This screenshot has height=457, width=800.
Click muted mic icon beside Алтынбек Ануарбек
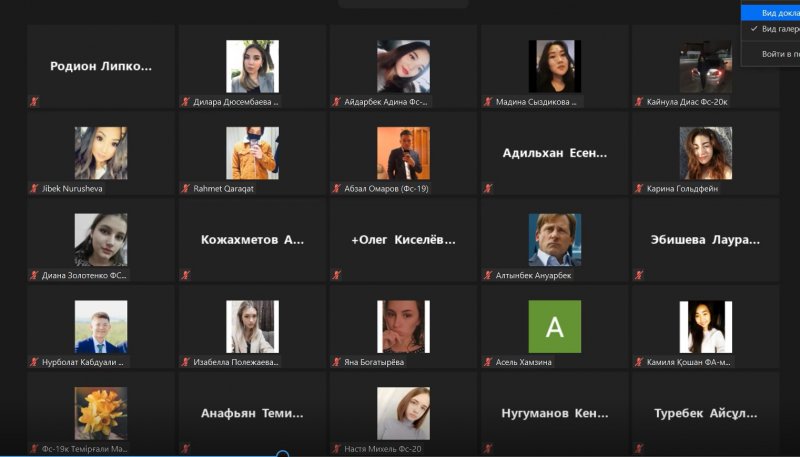[x=488, y=275]
